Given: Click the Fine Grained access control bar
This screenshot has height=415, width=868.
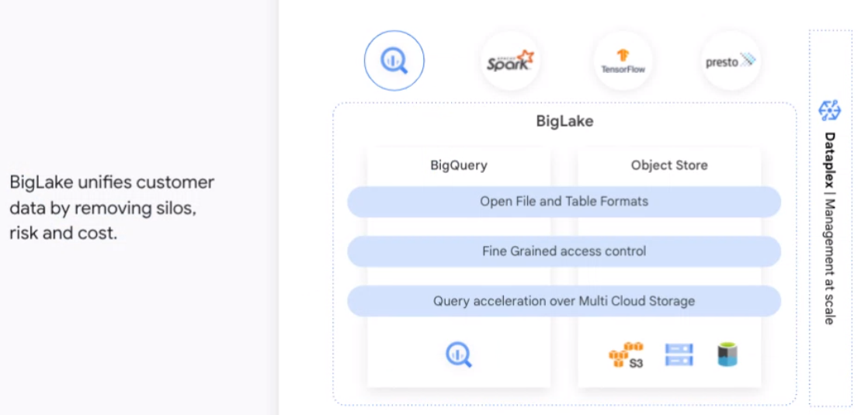Looking at the screenshot, I should tap(564, 251).
